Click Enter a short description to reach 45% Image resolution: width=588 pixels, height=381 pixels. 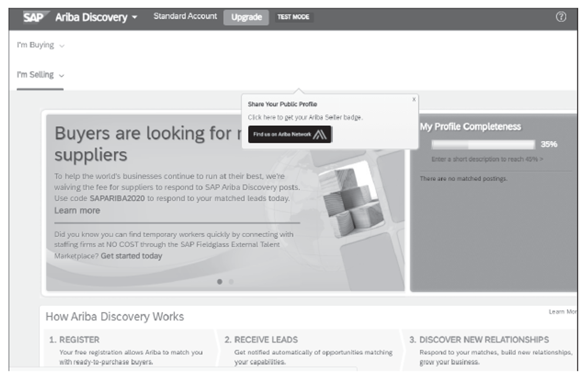pos(487,159)
